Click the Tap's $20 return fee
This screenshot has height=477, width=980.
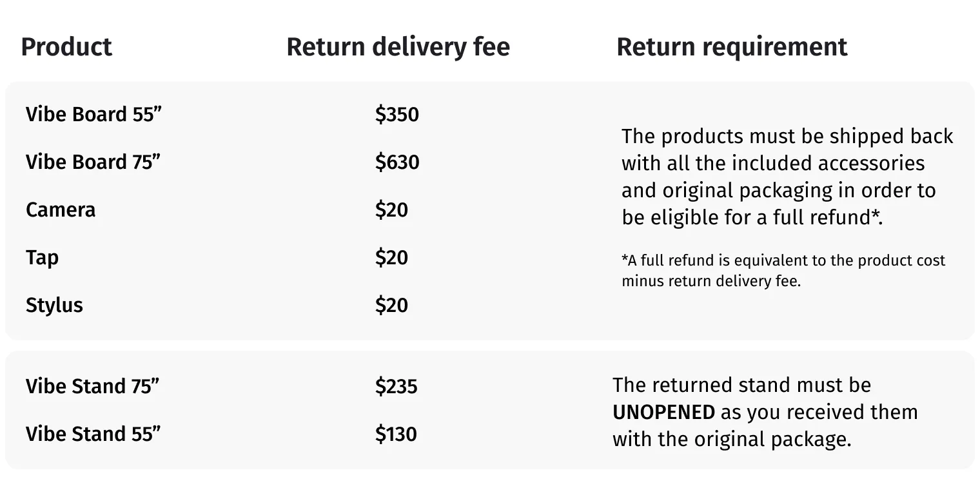391,258
